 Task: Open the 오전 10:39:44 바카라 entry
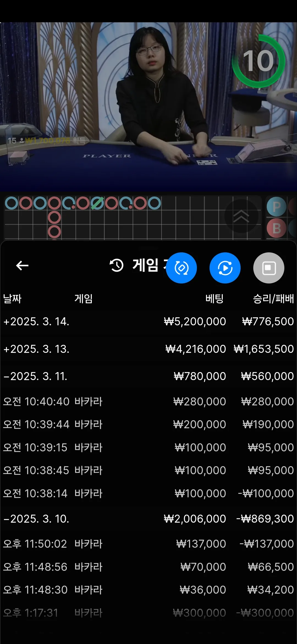point(148,424)
